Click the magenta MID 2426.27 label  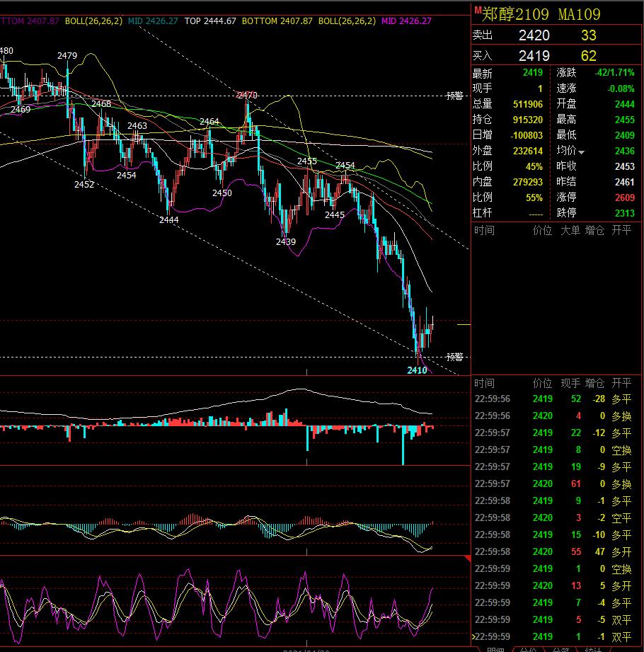[x=406, y=21]
